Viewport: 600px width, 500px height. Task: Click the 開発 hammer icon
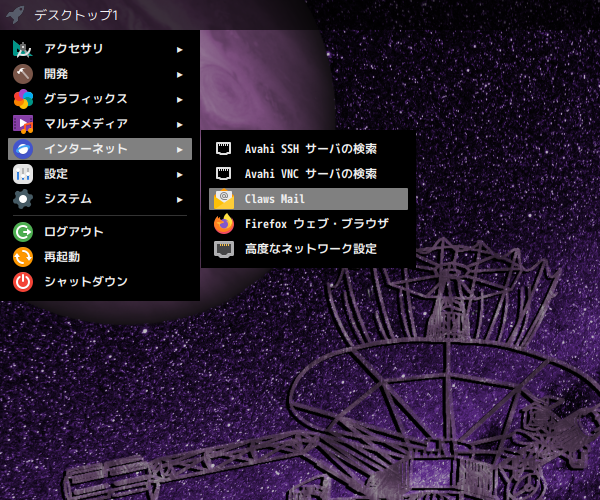(x=23, y=74)
